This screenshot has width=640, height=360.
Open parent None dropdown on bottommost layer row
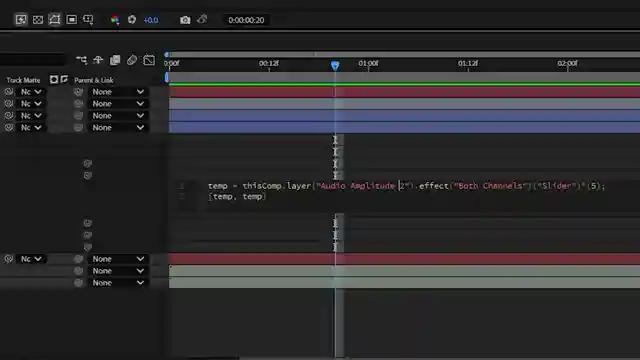(118, 282)
